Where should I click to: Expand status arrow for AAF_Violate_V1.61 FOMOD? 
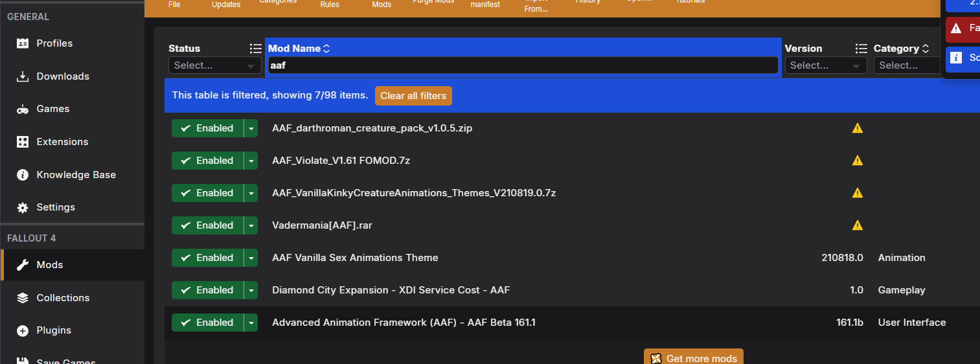251,161
